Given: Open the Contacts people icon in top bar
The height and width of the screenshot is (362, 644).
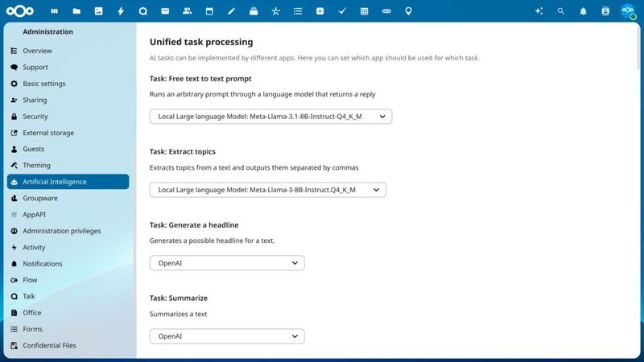Looking at the screenshot, I should click(188, 11).
